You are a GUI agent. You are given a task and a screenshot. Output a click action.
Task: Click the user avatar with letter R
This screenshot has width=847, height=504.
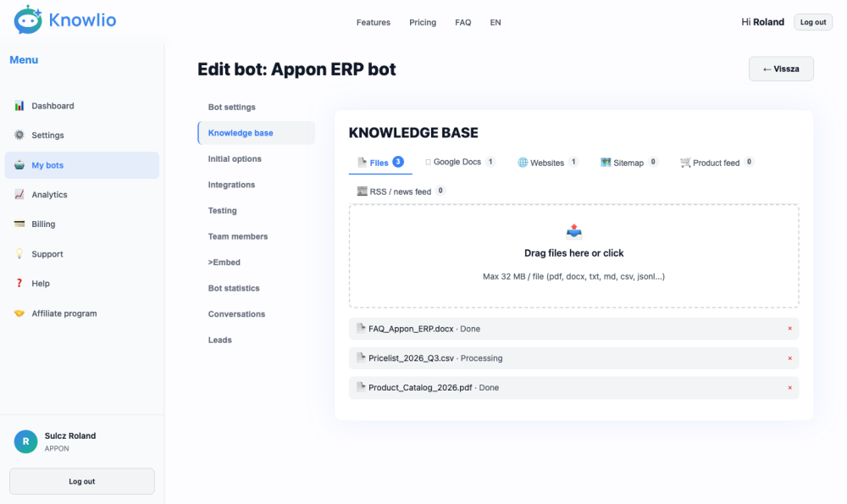pyautogui.click(x=26, y=441)
